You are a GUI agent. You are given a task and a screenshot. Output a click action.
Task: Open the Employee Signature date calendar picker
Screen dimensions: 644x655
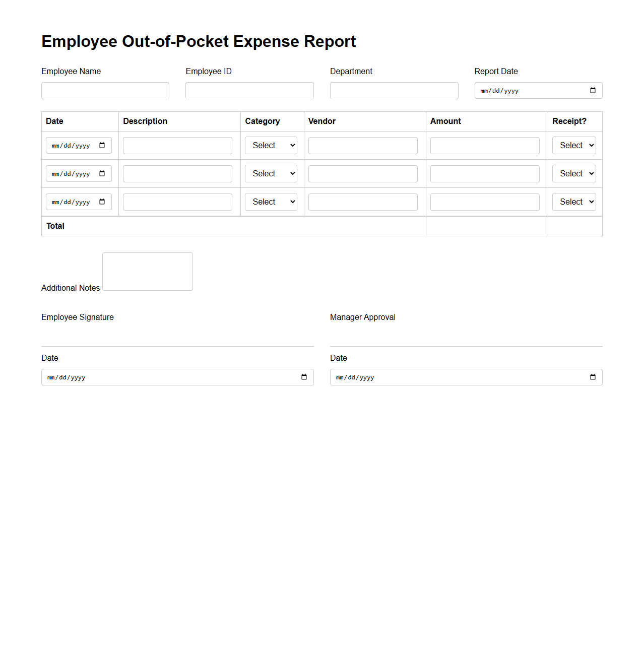click(304, 377)
